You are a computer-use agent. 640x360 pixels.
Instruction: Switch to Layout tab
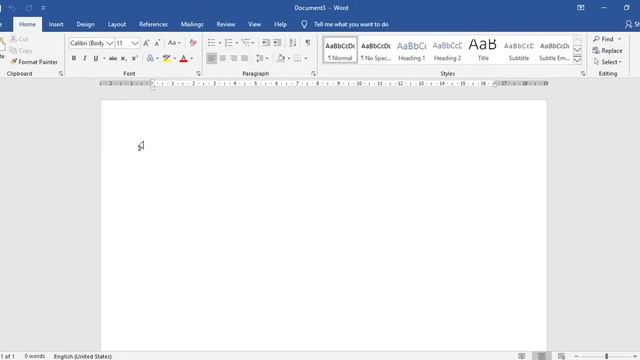point(117,24)
